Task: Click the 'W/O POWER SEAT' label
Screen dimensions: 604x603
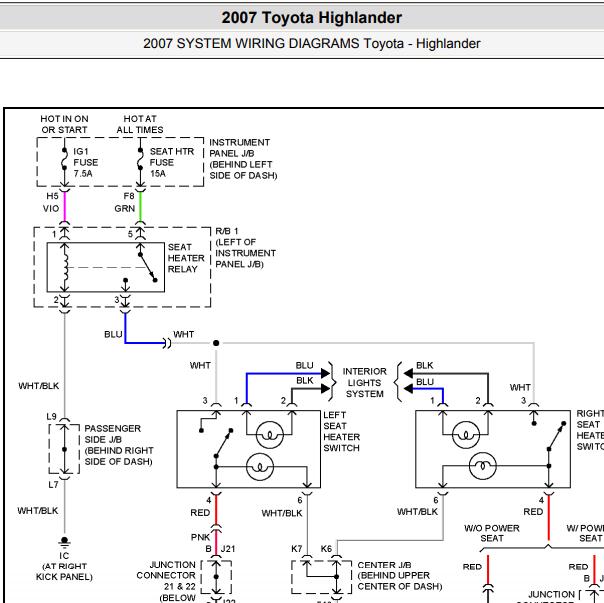Action: (x=492, y=533)
